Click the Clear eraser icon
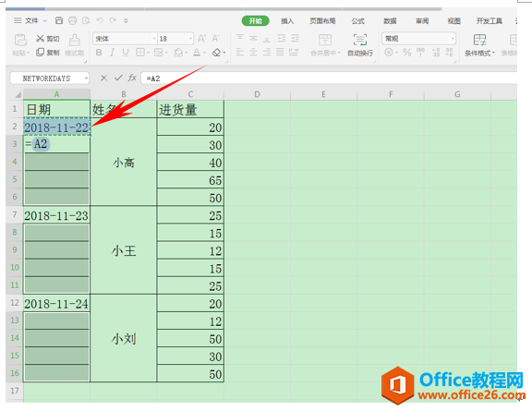Viewport: 532px width, 411px height. [216, 53]
